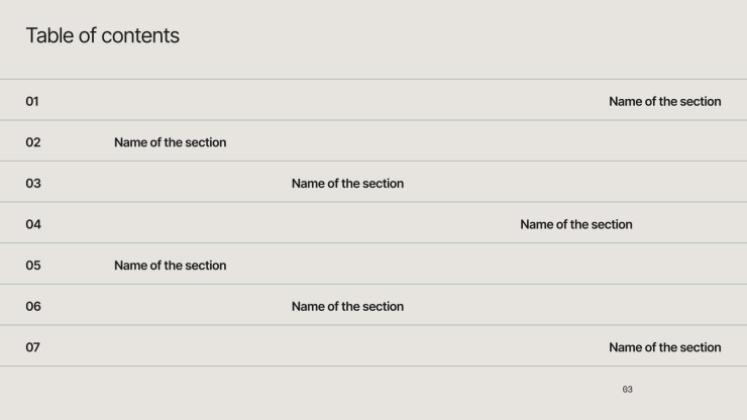Open the section name in row 07

[x=664, y=347]
